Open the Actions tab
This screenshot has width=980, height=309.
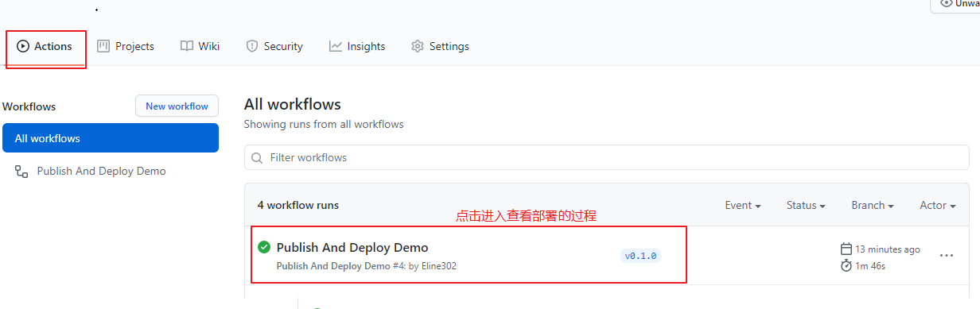tap(45, 47)
